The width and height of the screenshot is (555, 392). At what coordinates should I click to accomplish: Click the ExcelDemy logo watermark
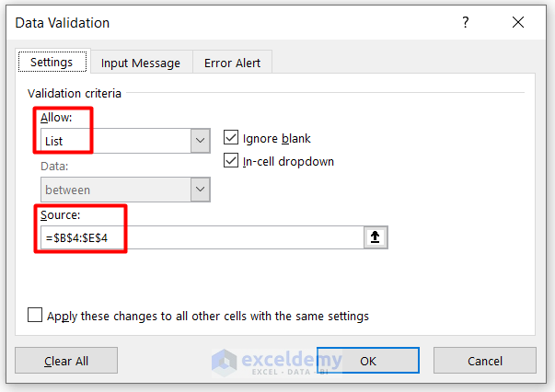(275, 360)
